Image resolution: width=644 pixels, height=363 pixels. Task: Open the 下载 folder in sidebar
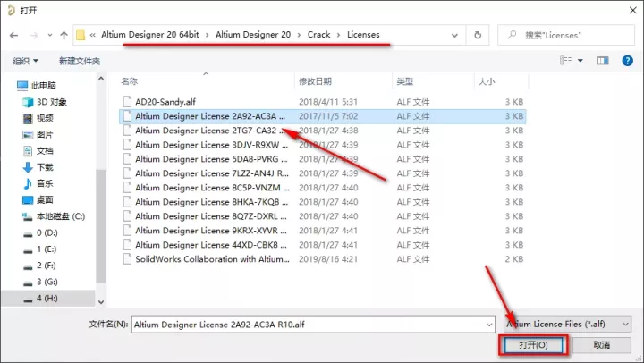point(45,166)
